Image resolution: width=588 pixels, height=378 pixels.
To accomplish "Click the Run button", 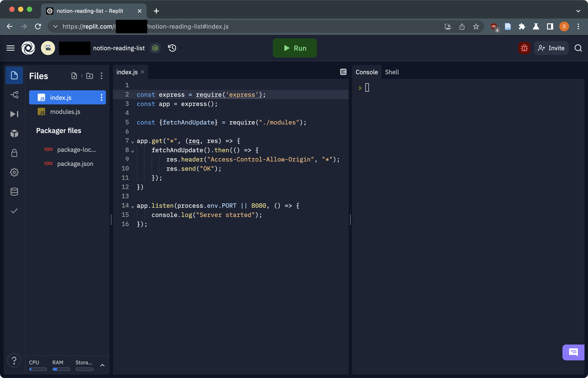I will pyautogui.click(x=294, y=48).
